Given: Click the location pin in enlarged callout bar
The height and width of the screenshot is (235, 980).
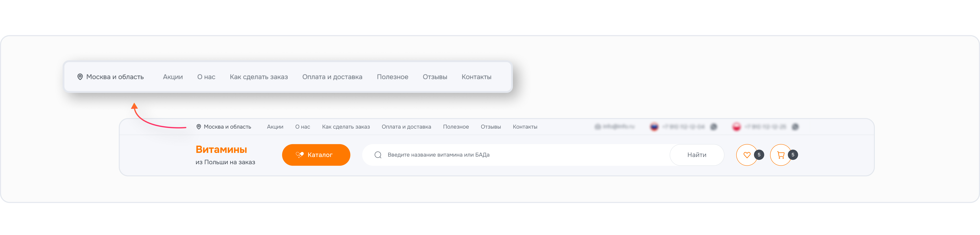Looking at the screenshot, I should point(80,77).
